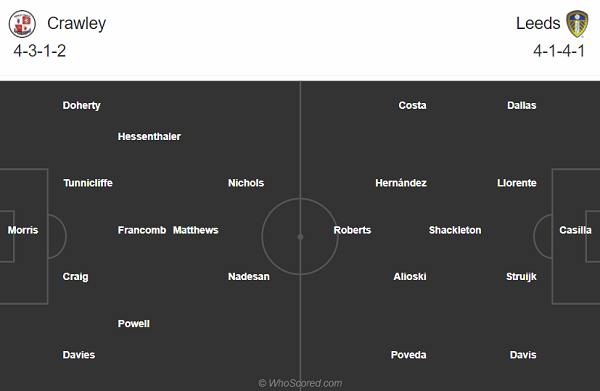Open the Leeds team name link
Image resolution: width=600 pixels, height=391 pixels.
[538, 23]
